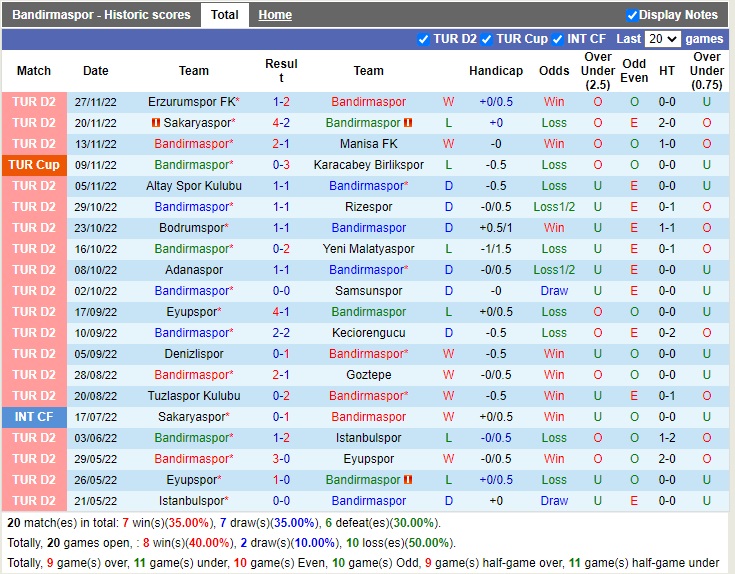
Task: Click the 4-2 score for Sakaryaspor match
Action: 281,123
